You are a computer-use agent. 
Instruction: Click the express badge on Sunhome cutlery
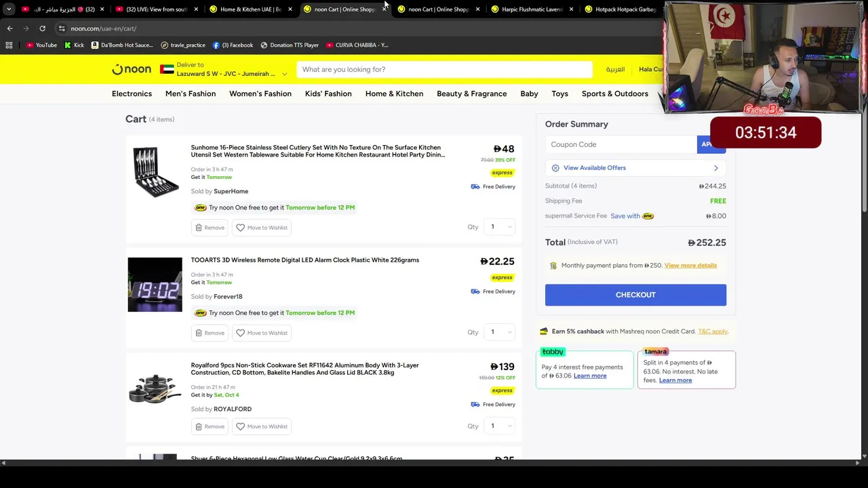pyautogui.click(x=502, y=173)
